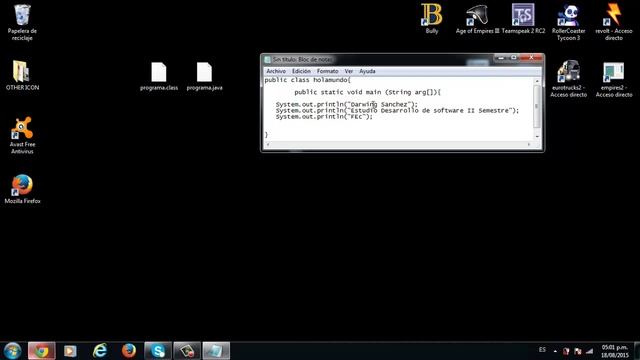Click the Show desktop button
Viewport: 640px width, 360px height.
tap(637, 351)
